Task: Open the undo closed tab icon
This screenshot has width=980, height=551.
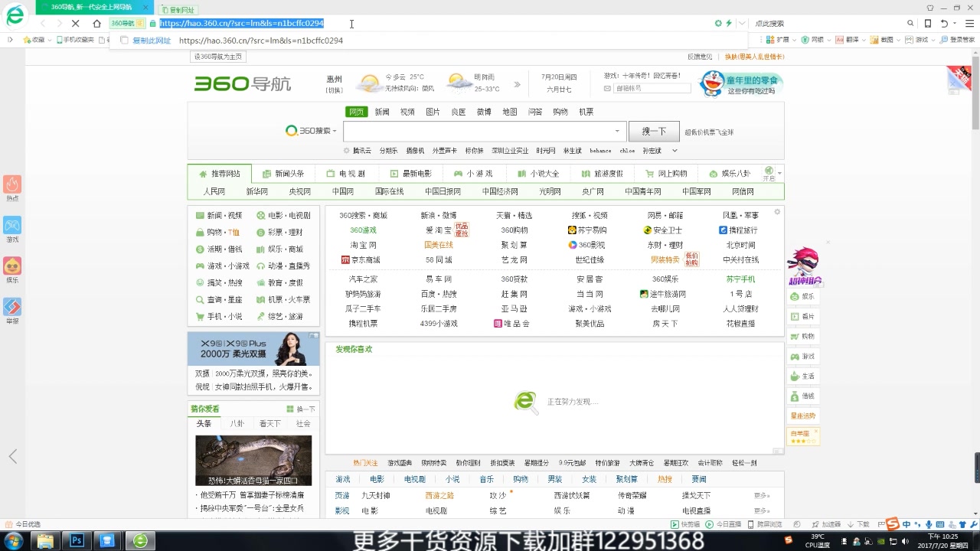Action: click(x=944, y=24)
